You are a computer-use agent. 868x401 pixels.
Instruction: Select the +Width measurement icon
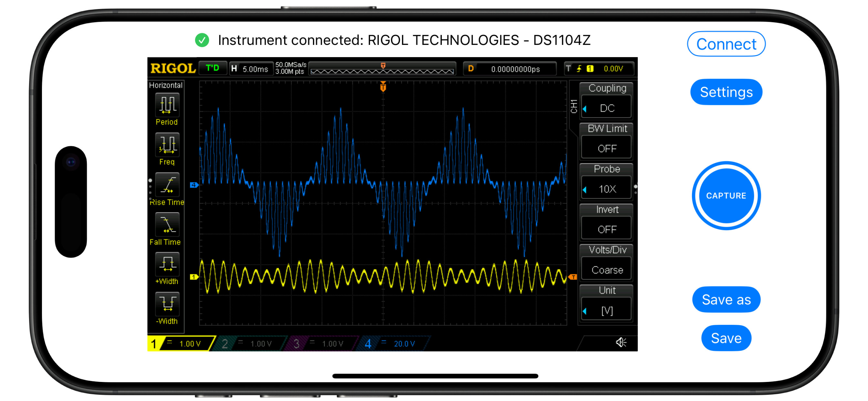tap(167, 264)
